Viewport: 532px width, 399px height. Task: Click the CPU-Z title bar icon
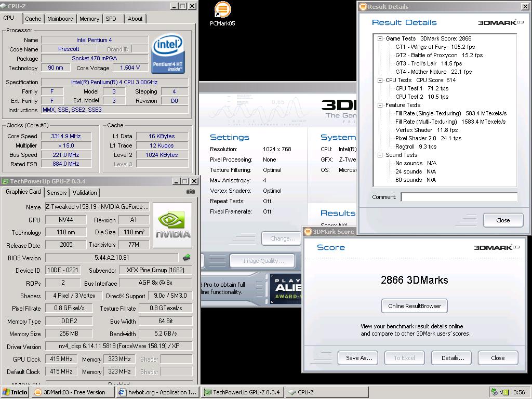click(4, 6)
